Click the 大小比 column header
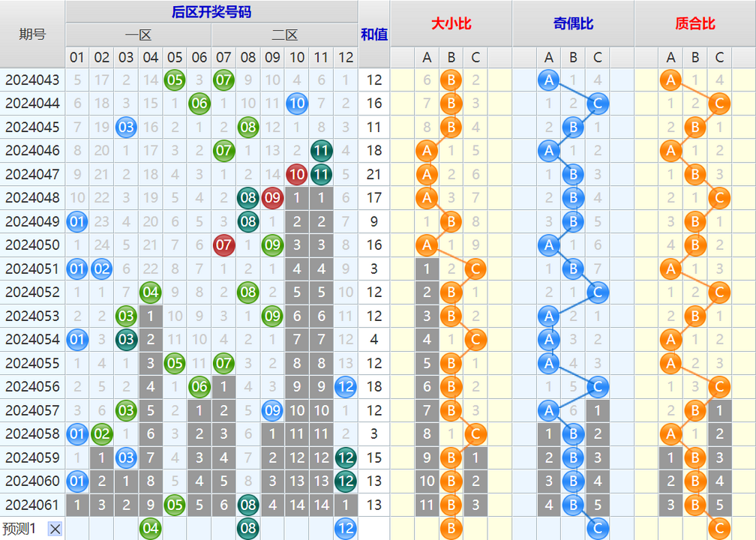 tap(451, 24)
